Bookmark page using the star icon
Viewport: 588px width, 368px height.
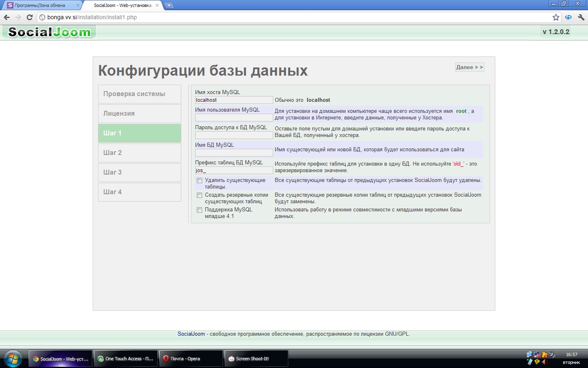point(556,17)
